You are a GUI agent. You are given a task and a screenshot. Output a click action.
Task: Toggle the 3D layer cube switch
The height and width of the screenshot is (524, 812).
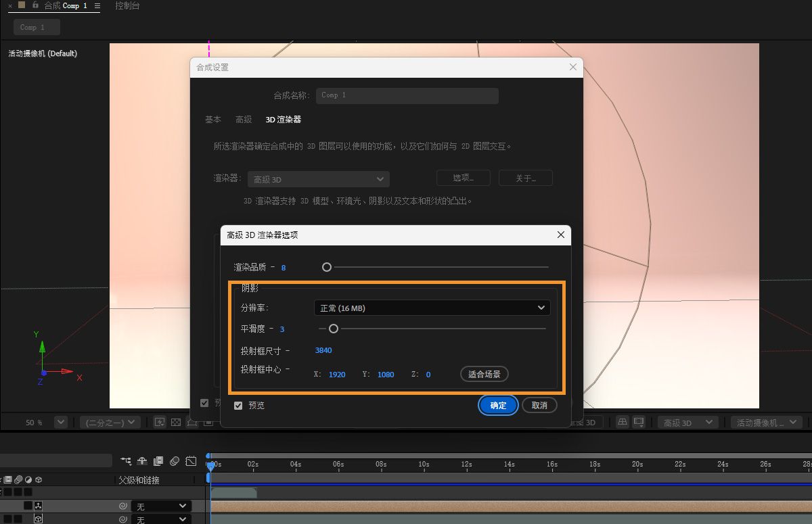click(x=39, y=518)
